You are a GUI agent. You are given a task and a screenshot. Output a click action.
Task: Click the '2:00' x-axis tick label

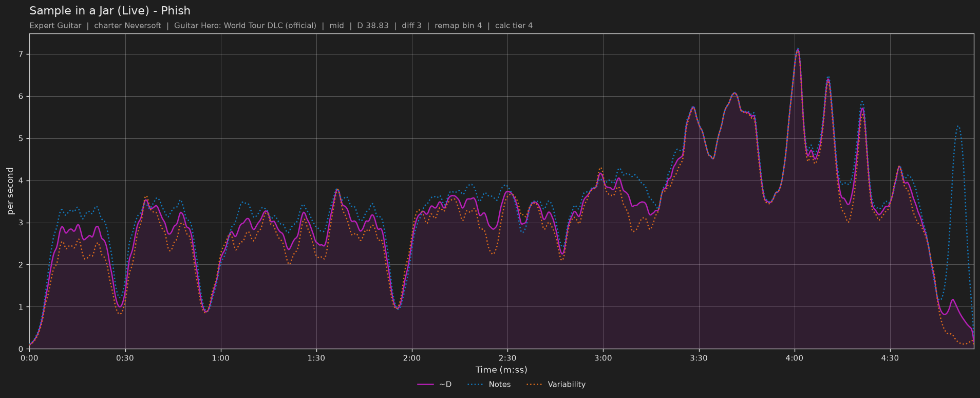(x=412, y=358)
